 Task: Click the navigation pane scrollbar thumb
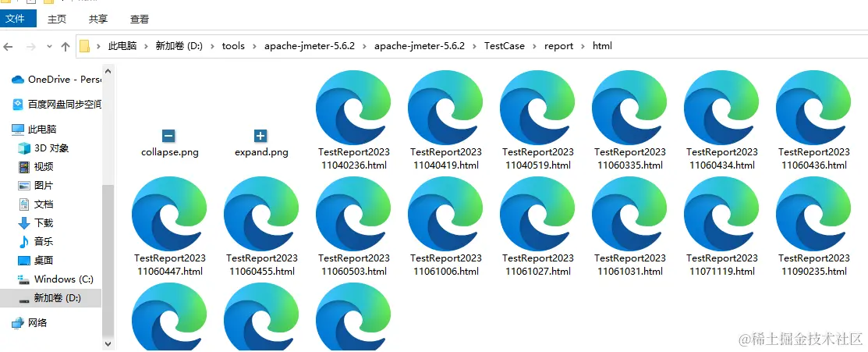pyautogui.click(x=108, y=261)
